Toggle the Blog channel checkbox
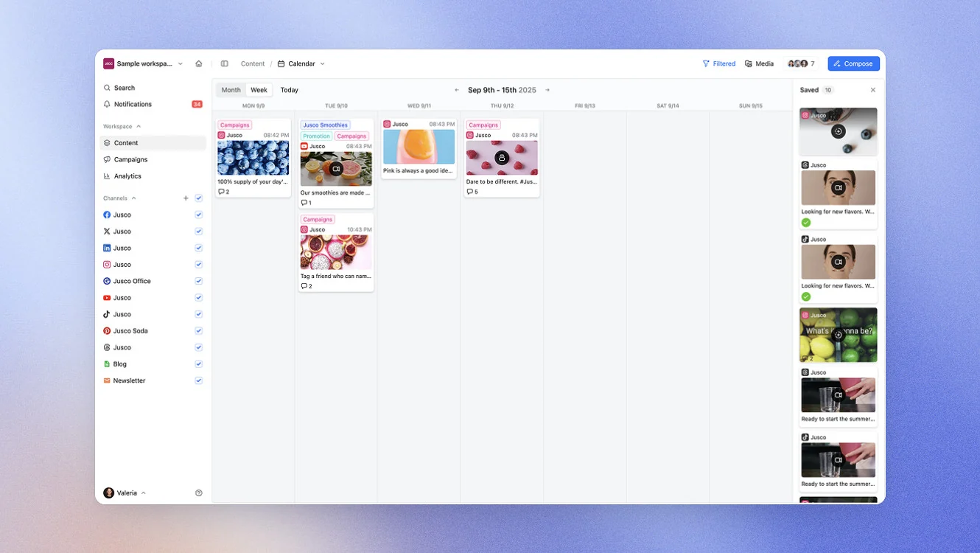 coord(199,364)
